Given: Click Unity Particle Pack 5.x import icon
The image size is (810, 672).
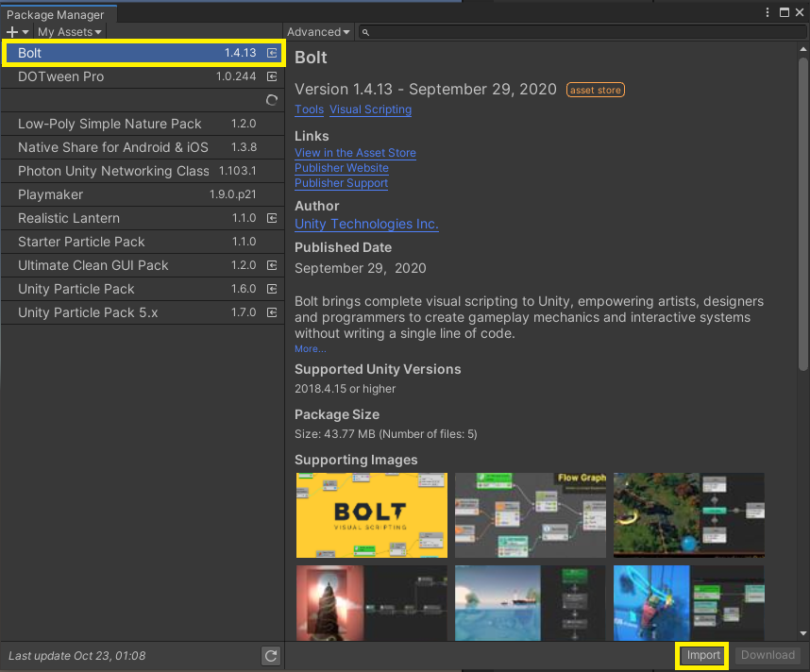Looking at the screenshot, I should click(x=272, y=312).
